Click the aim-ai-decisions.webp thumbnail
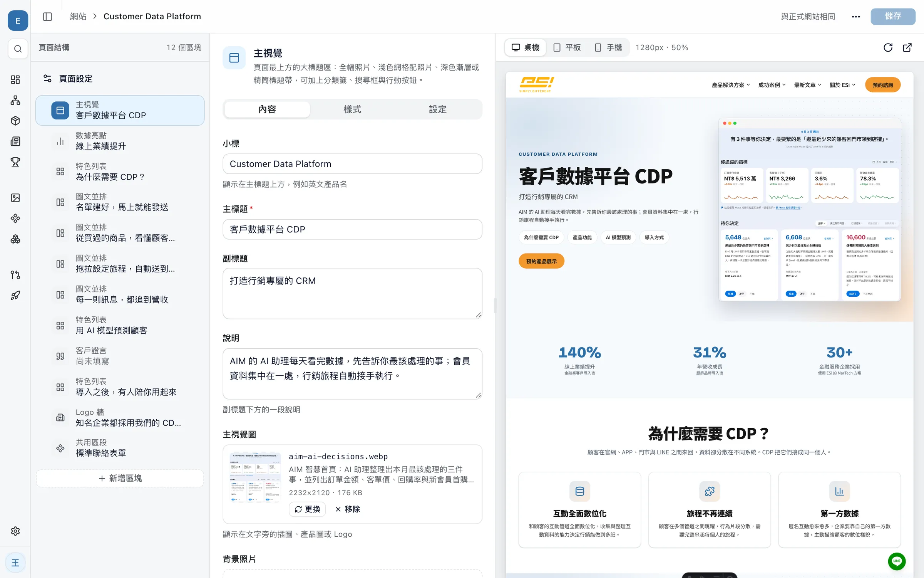The height and width of the screenshot is (578, 924). 255,477
